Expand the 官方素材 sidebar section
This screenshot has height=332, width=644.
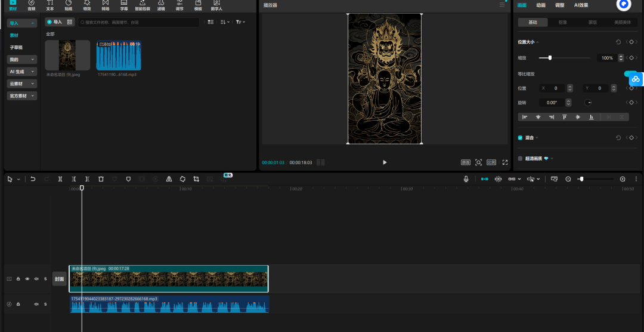click(x=22, y=96)
